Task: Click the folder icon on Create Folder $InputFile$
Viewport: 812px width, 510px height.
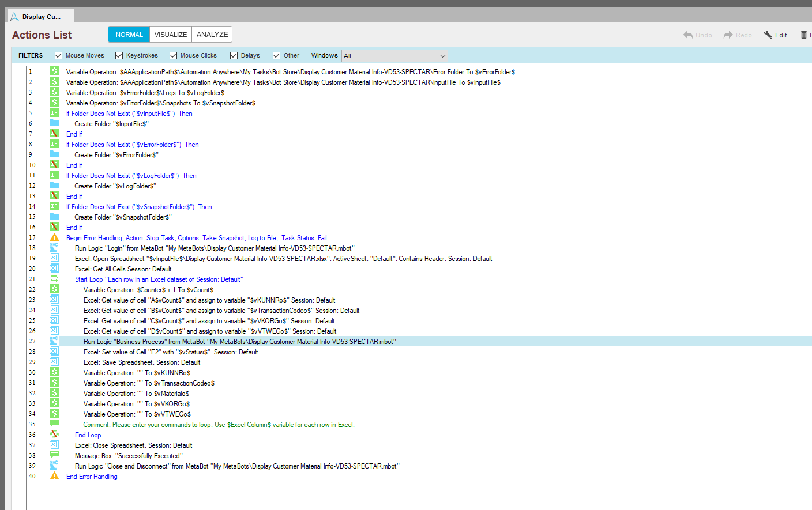Action: (x=54, y=123)
